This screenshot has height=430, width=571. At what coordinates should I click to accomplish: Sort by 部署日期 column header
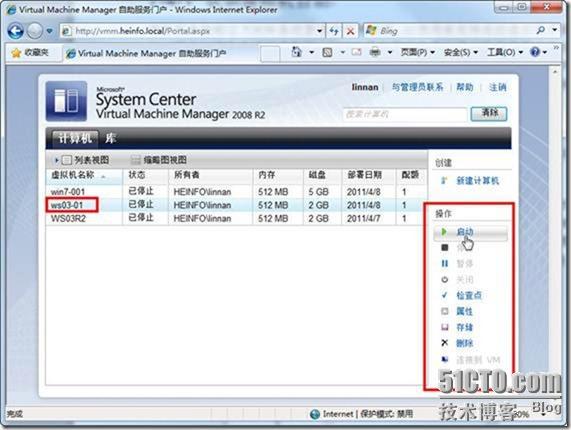(368, 175)
